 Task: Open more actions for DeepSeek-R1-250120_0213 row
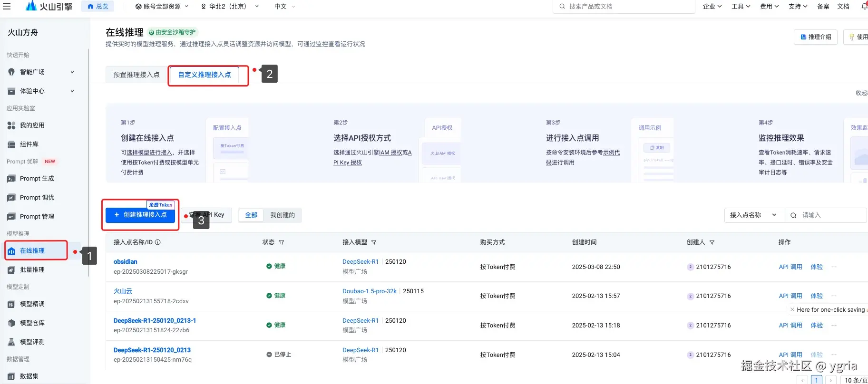click(x=834, y=355)
